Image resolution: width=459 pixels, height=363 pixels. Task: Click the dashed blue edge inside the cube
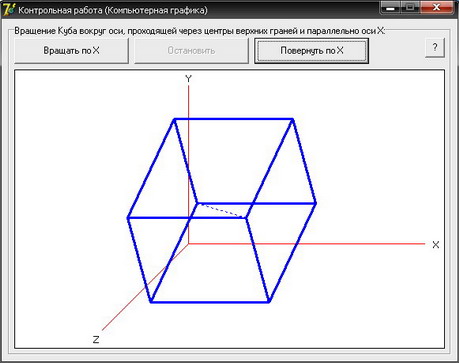221,210
